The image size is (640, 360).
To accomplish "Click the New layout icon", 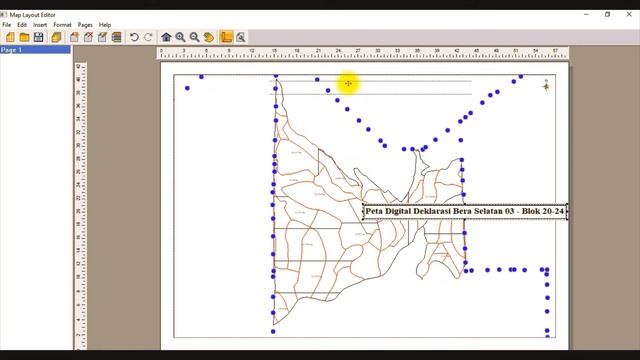I will point(10,37).
